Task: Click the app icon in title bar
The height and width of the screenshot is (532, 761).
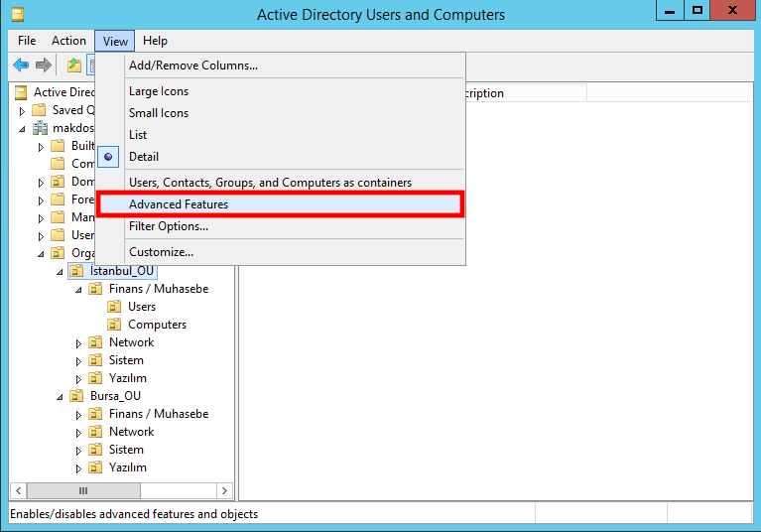Action: [x=18, y=15]
